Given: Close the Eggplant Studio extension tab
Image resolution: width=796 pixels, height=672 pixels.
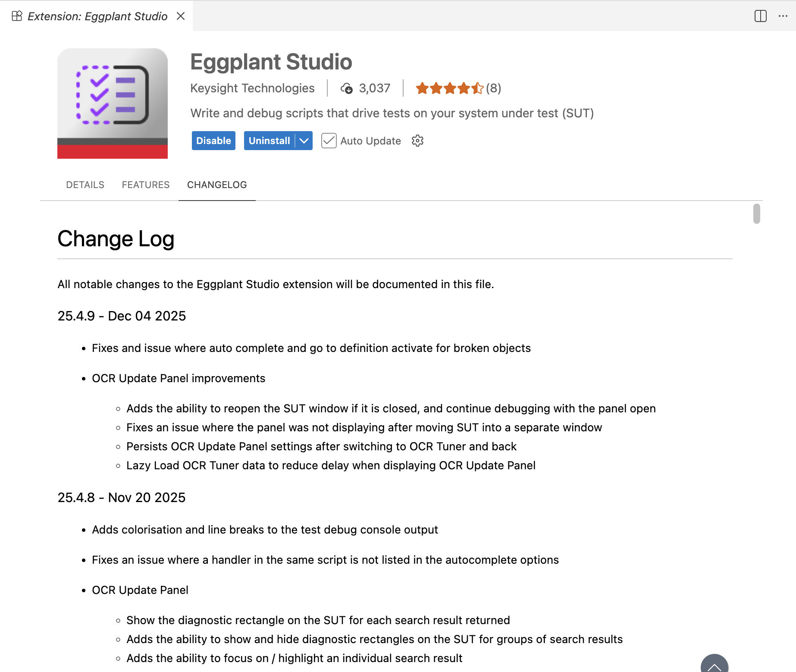Looking at the screenshot, I should (181, 16).
